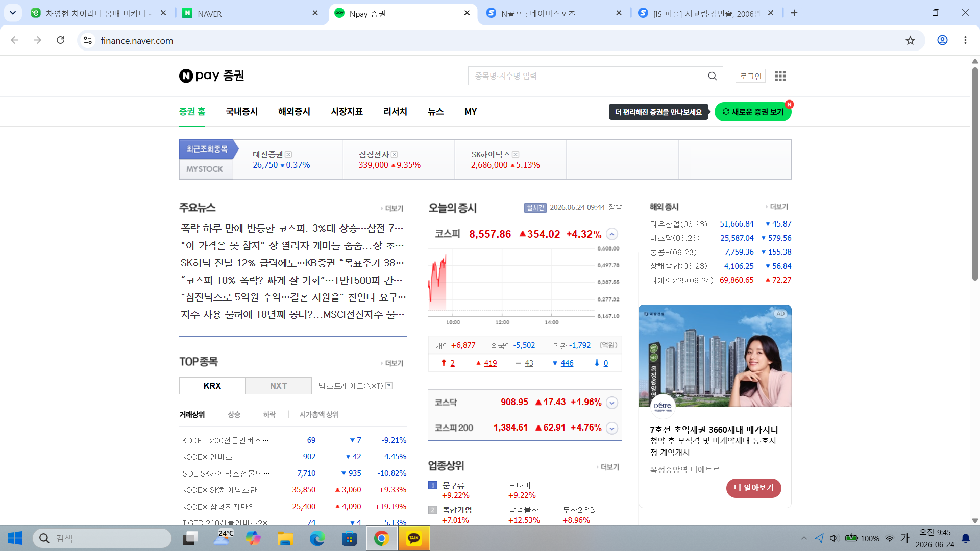Open the 하락 count link 446
The height and width of the screenshot is (551, 980).
coord(567,363)
